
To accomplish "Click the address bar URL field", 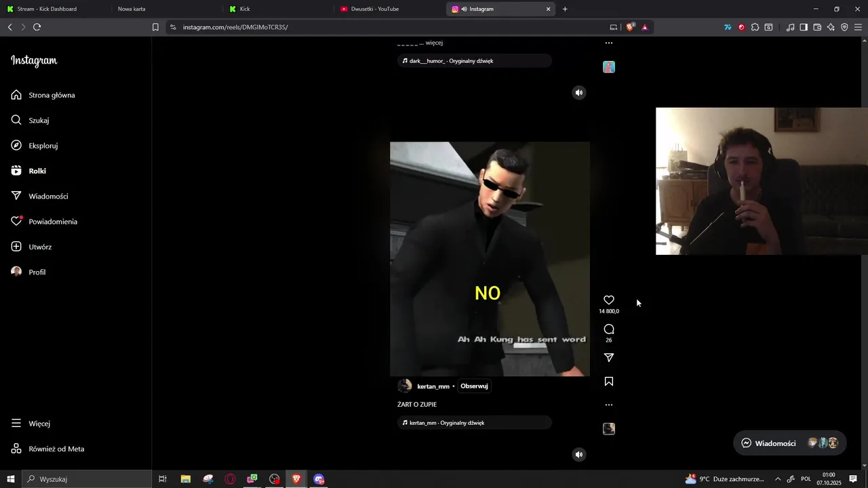I will pos(393,27).
